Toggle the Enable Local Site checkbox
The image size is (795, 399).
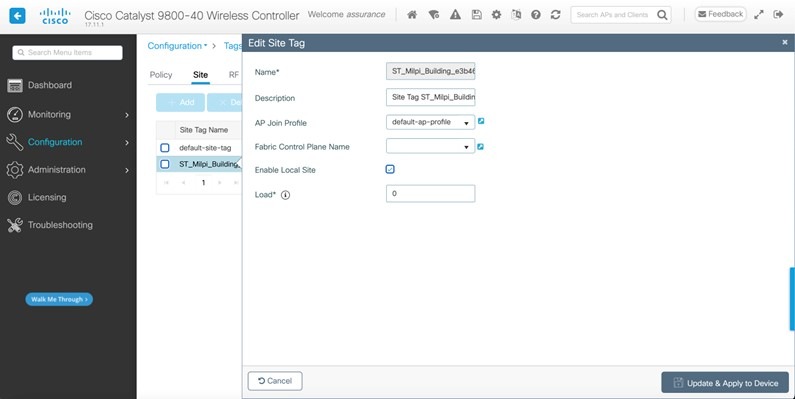[x=390, y=169]
